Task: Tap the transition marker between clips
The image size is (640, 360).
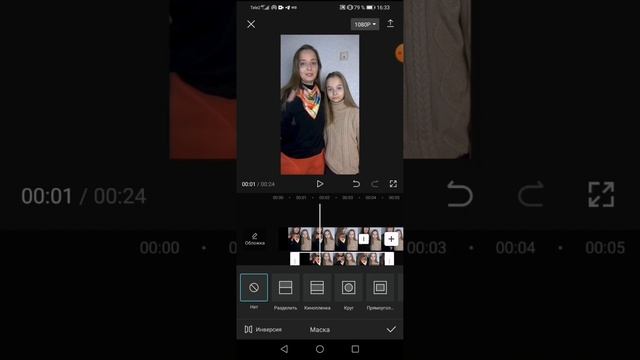Action: [364, 239]
